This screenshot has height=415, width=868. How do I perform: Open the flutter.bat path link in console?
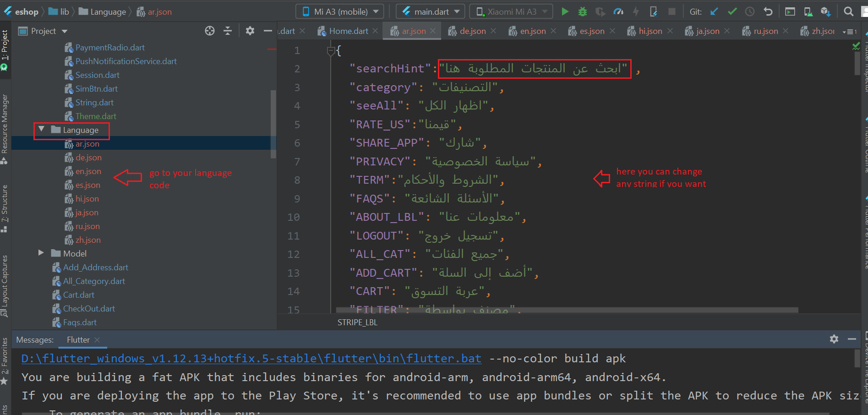(251, 358)
